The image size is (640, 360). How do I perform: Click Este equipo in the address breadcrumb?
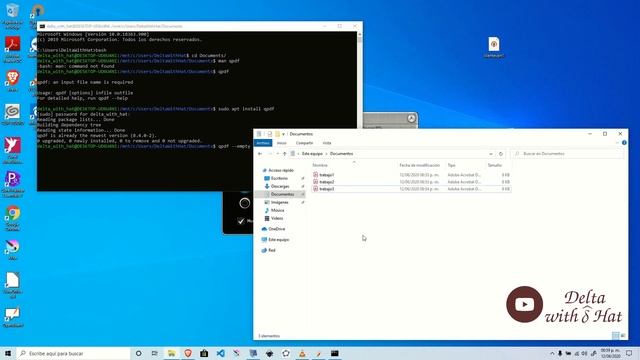tap(312, 154)
